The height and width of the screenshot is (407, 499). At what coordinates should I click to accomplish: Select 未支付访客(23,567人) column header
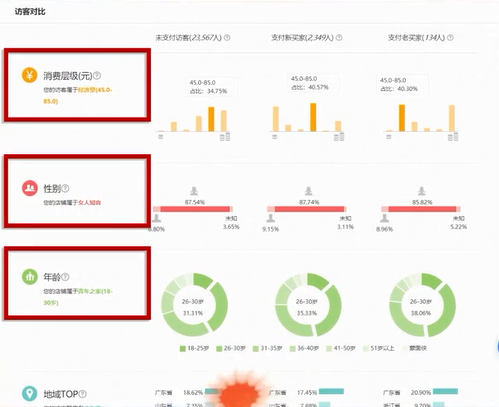pos(189,38)
